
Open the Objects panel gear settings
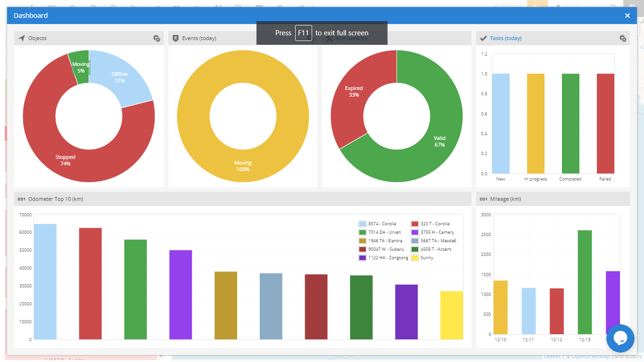pyautogui.click(x=157, y=39)
